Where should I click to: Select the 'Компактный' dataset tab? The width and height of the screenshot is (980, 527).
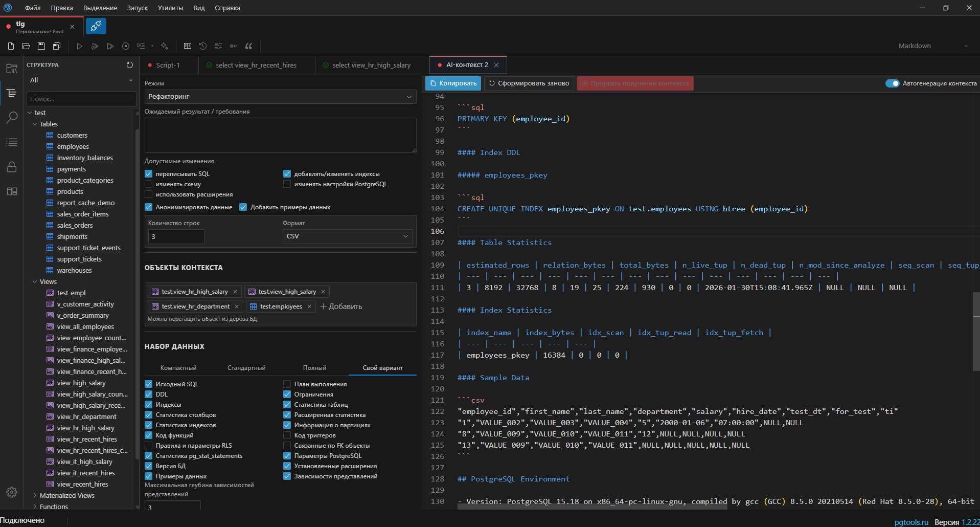[178, 368]
